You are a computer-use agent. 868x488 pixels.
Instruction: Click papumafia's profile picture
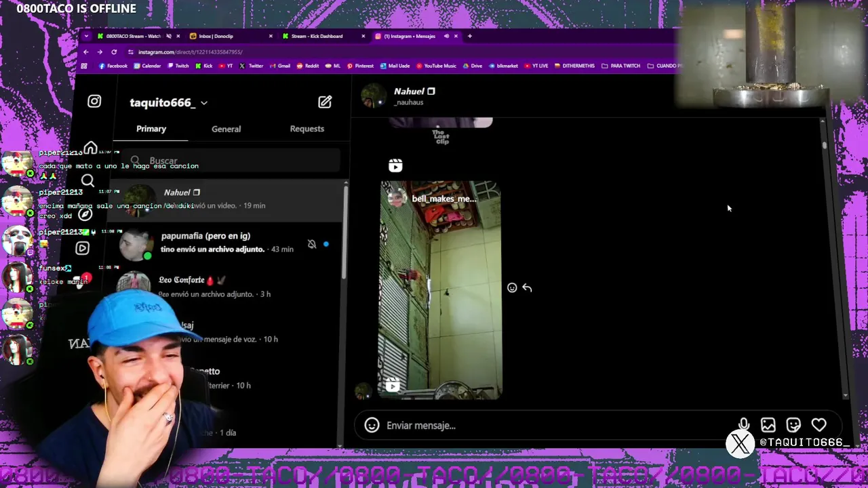click(x=136, y=245)
